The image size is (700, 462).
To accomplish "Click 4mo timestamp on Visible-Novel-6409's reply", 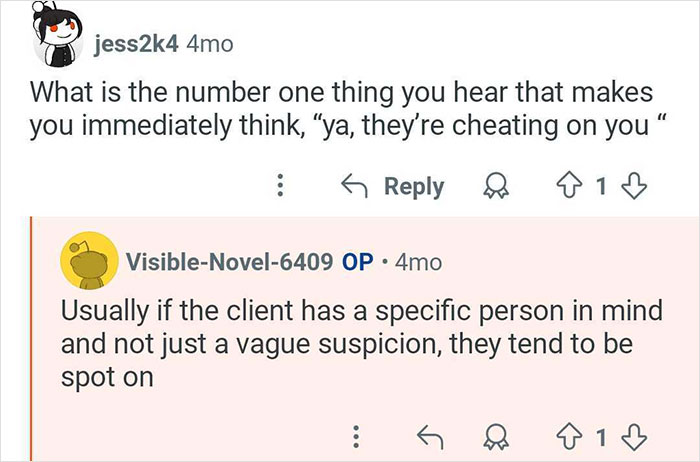I will (417, 263).
